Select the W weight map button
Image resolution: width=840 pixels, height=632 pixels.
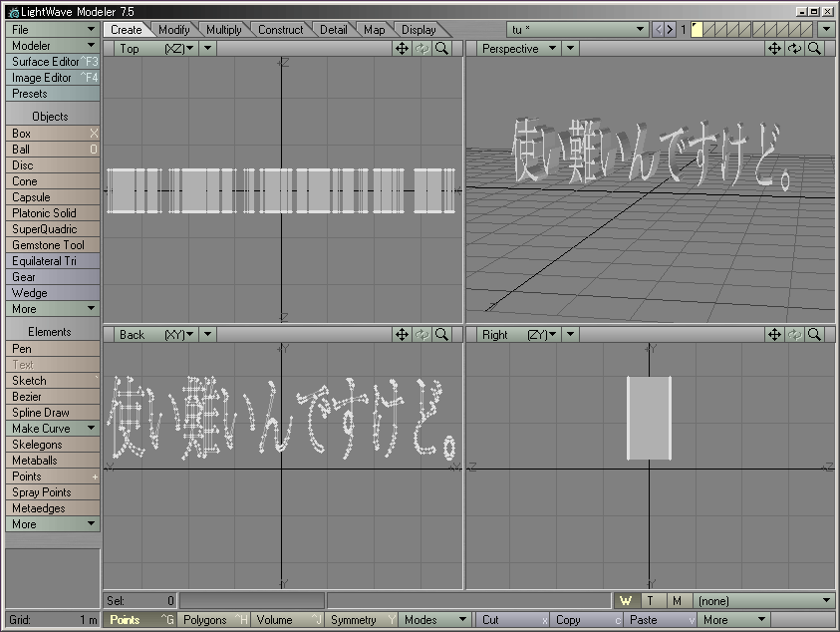626,600
